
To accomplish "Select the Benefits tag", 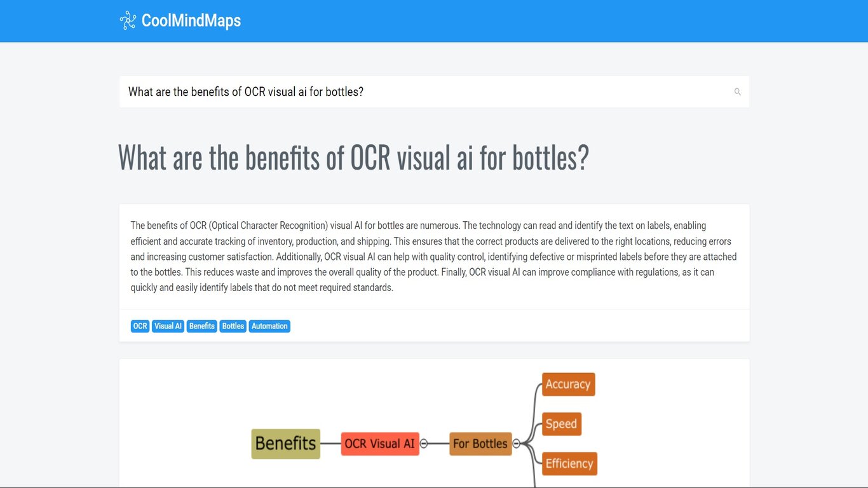I will tap(202, 326).
